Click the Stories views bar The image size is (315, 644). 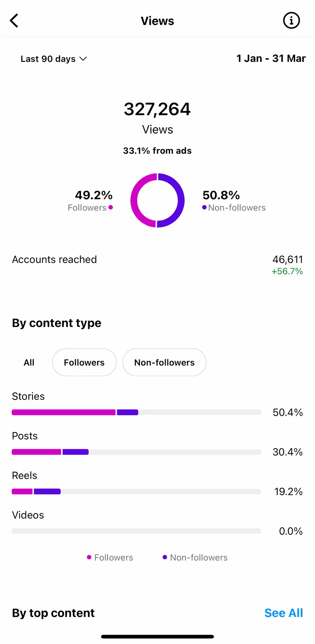click(137, 412)
